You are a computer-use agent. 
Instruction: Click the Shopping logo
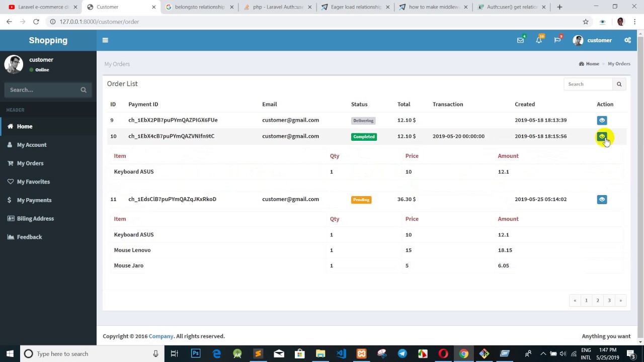pyautogui.click(x=48, y=40)
